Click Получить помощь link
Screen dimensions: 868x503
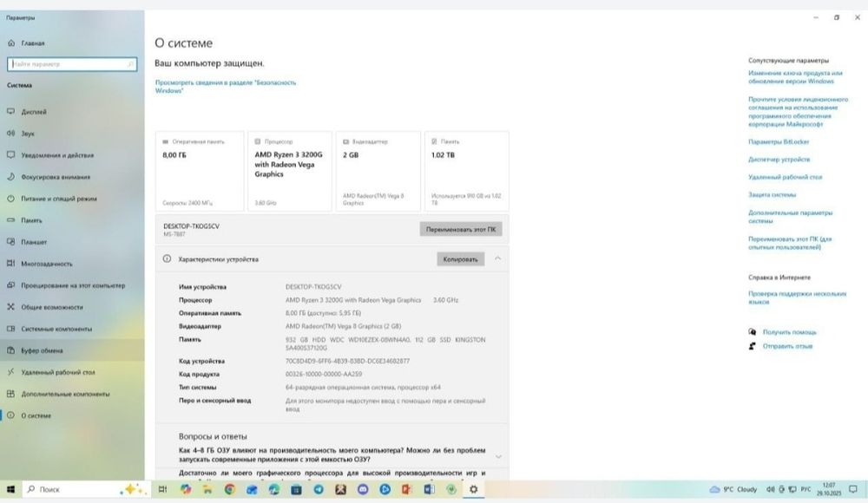click(x=789, y=332)
